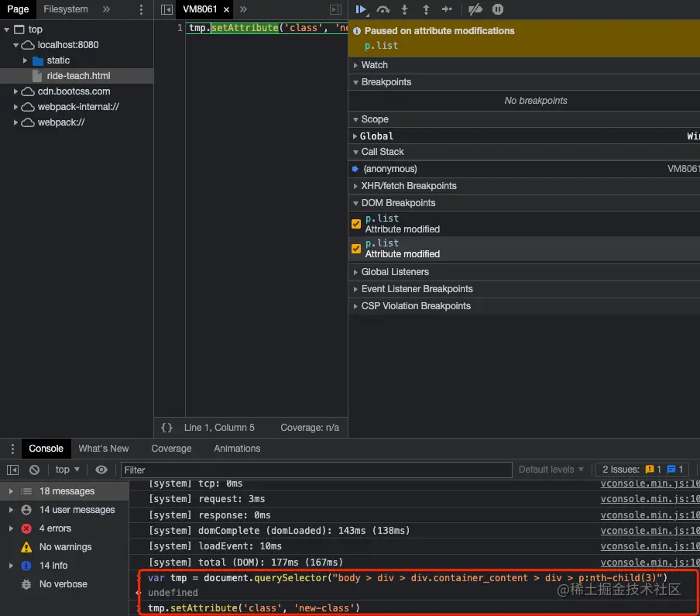The height and width of the screenshot is (616, 700).
Task: Toggle pause on exceptions icon
Action: pos(498,9)
